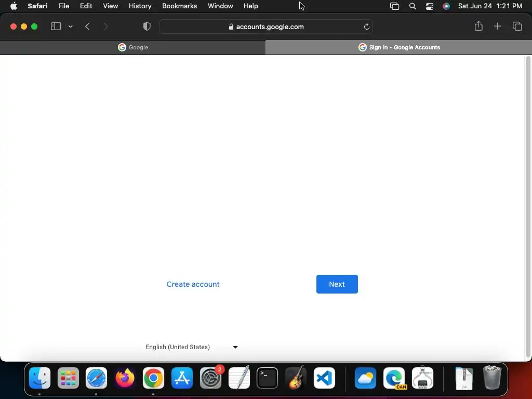Open the Safari menu

[x=37, y=6]
